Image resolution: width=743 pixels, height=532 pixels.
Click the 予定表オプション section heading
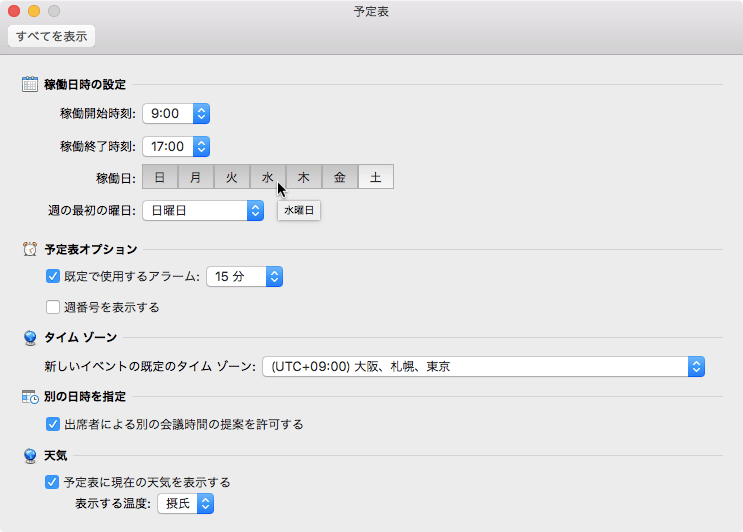pyautogui.click(x=91, y=250)
